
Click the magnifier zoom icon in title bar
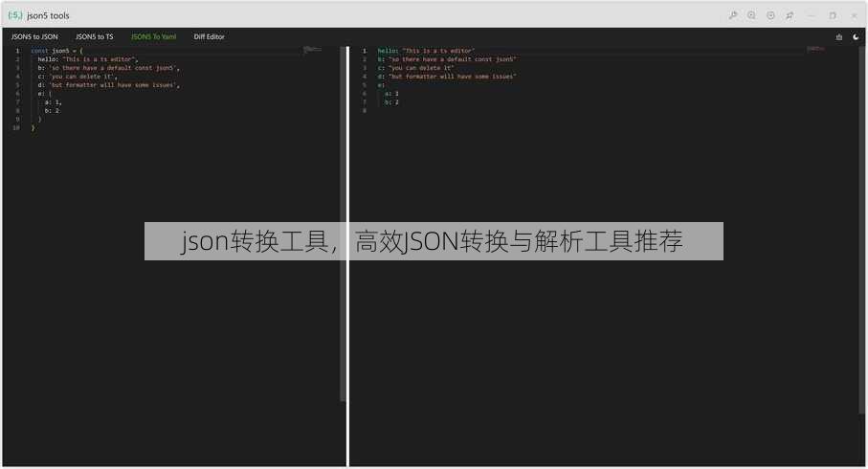pos(751,15)
